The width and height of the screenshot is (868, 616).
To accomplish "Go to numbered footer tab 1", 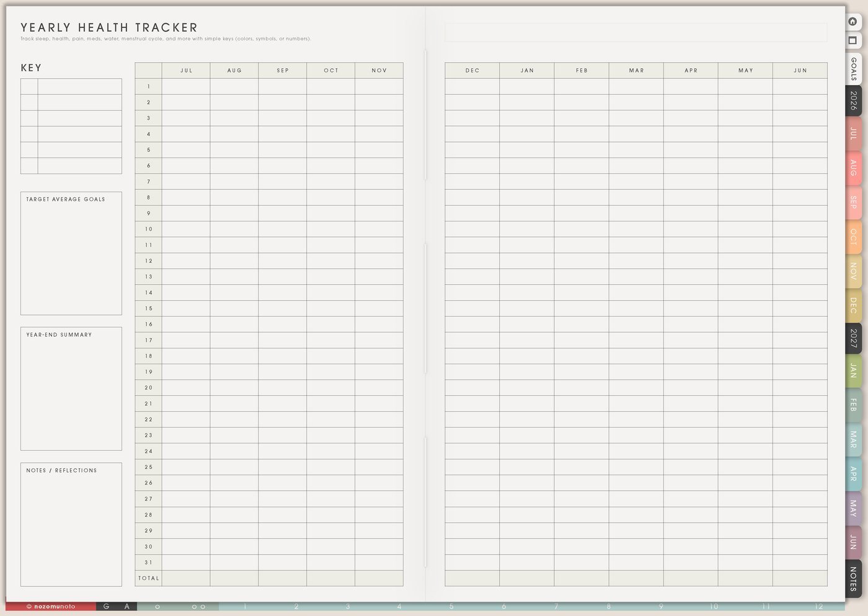I will tap(245, 607).
